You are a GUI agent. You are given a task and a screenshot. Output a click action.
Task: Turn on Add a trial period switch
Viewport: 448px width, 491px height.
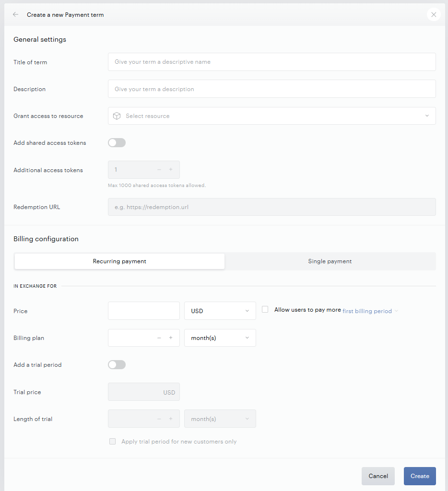[x=117, y=365]
